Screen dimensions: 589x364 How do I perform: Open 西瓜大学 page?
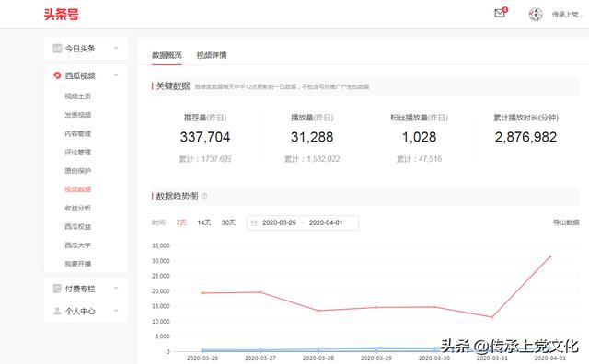point(77,245)
